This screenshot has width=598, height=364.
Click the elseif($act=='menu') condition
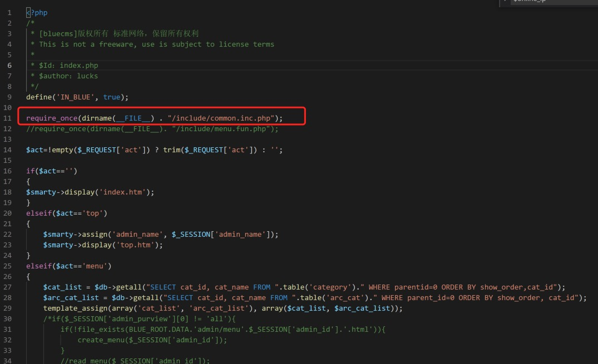(68, 266)
